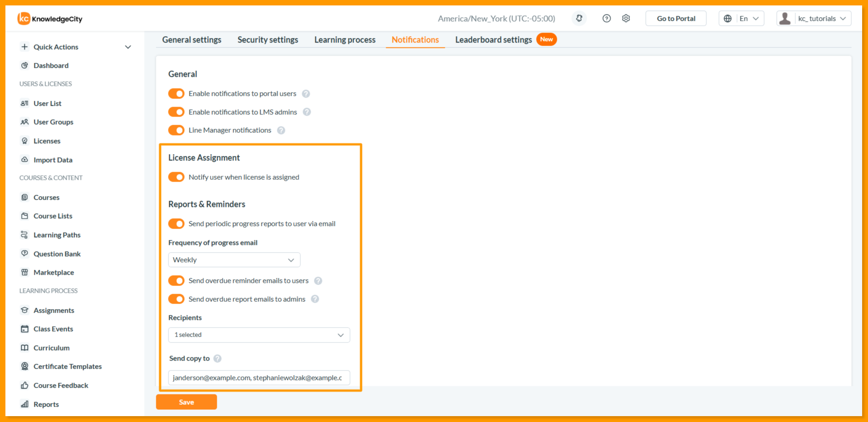Open Reports in the sidebar

[46, 404]
